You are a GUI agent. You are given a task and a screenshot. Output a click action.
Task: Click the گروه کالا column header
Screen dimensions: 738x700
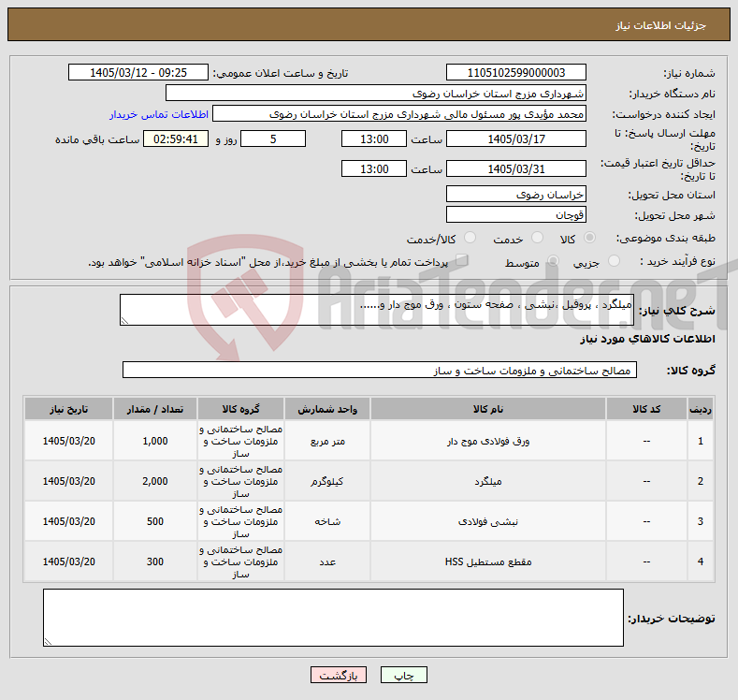pyautogui.click(x=240, y=409)
